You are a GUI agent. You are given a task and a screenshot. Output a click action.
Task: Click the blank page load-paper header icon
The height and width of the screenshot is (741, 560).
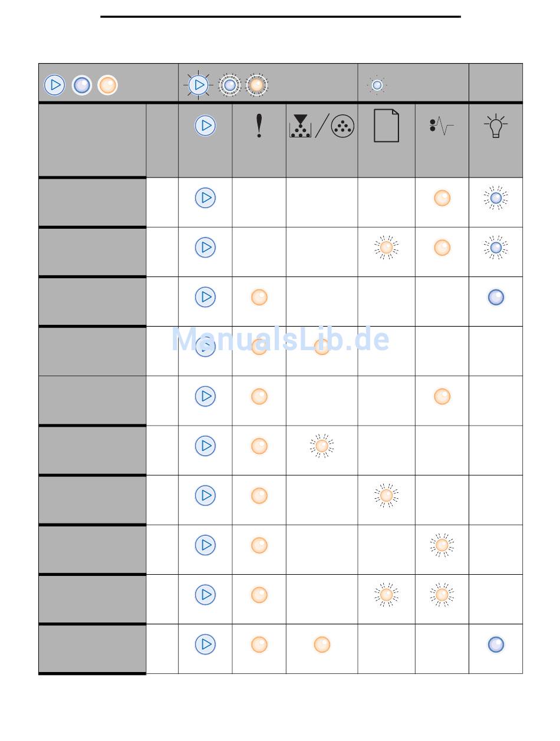386,126
